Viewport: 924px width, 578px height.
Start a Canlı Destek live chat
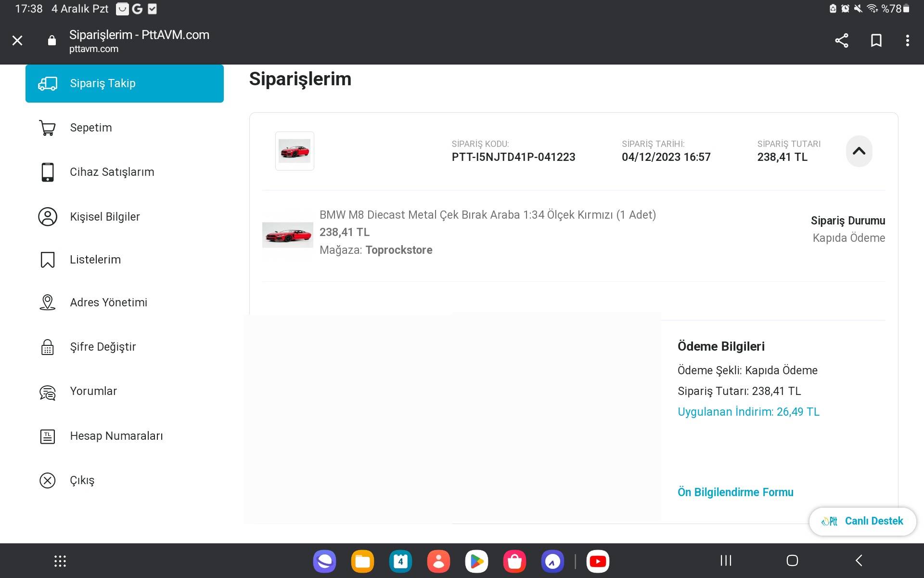click(862, 521)
